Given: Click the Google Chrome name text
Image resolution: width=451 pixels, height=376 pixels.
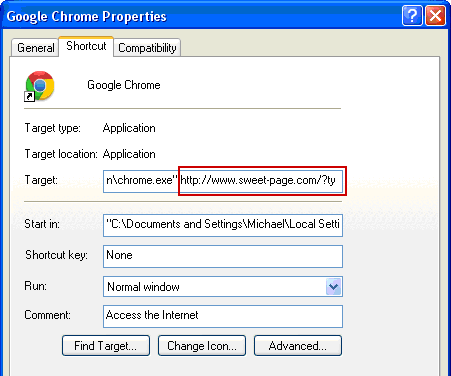Looking at the screenshot, I should pyautogui.click(x=124, y=85).
